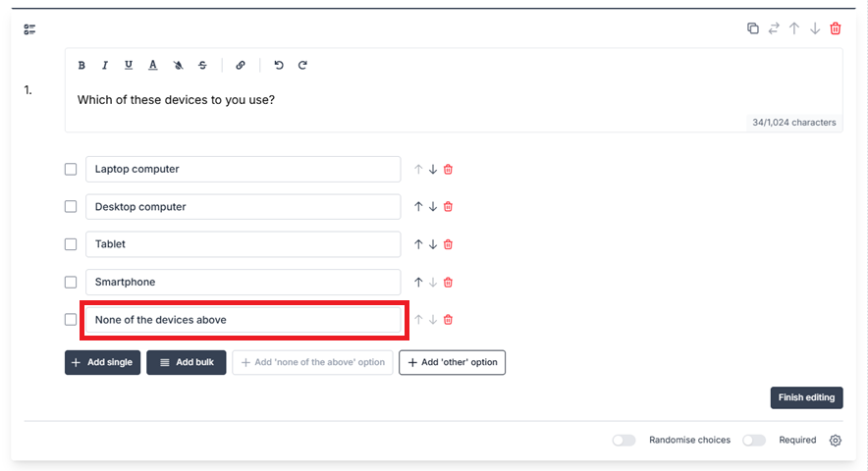Tick the None of the devices above checkbox

(x=71, y=320)
